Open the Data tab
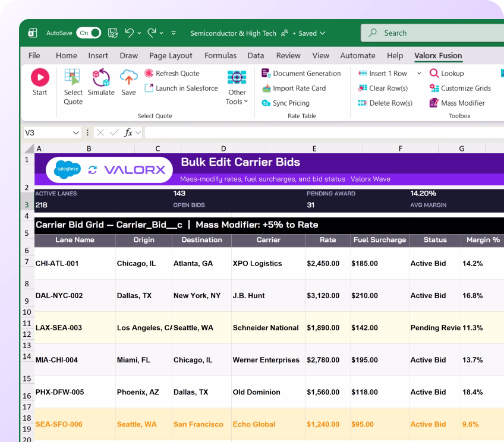The width and height of the screenshot is (504, 442). (x=256, y=56)
